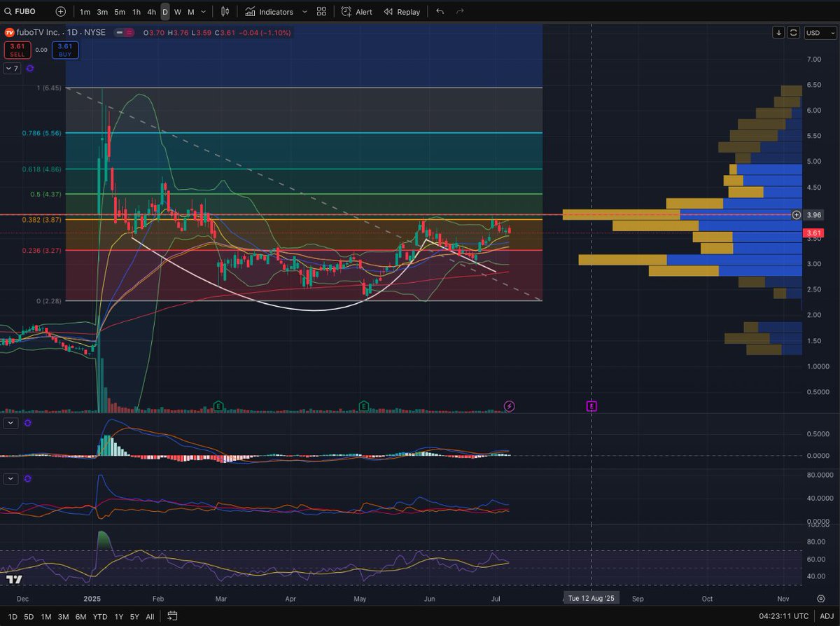Open the indicator templates grid icon
Screen dimensions: 840x626
[321, 12]
